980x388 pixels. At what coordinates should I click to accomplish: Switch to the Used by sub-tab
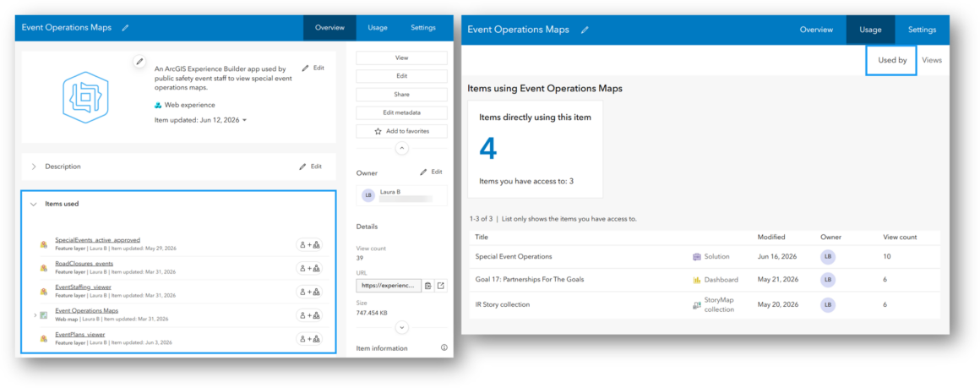pos(892,61)
